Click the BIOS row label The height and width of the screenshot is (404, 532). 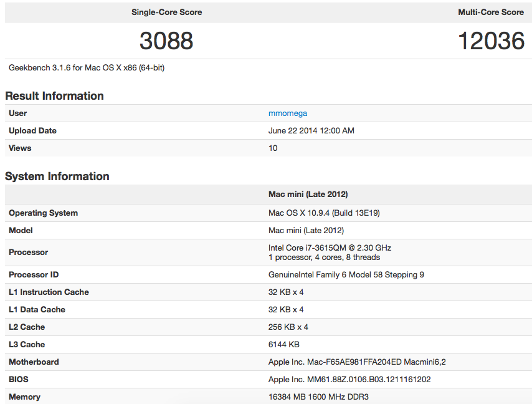coord(18,379)
